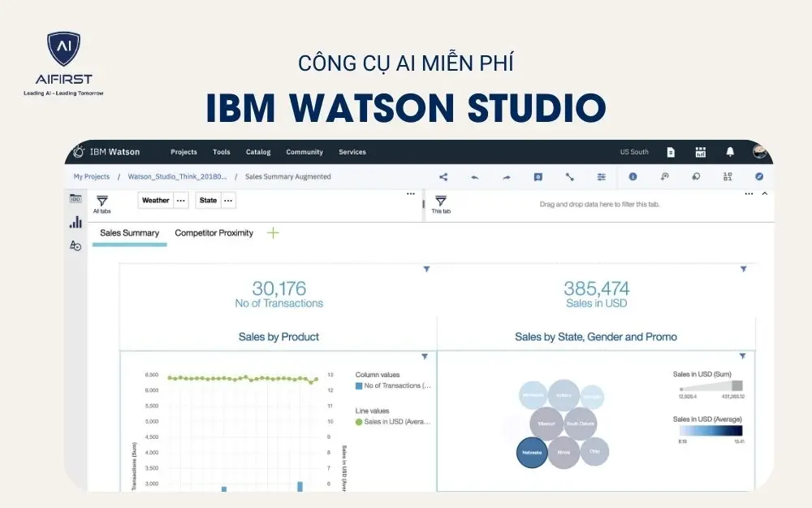
Task: Click the Share icon in toolbar
Action: pos(443,176)
